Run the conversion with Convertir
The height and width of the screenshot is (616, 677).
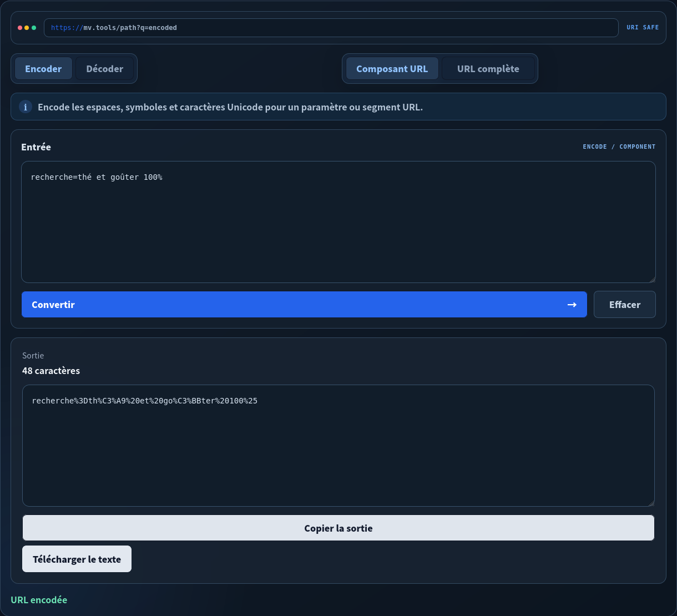[x=304, y=305]
